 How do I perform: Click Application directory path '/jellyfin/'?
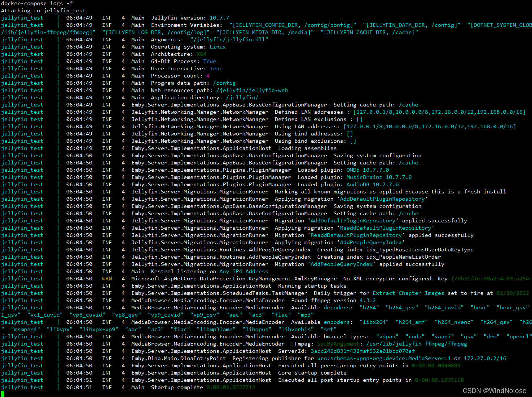coord(242,97)
